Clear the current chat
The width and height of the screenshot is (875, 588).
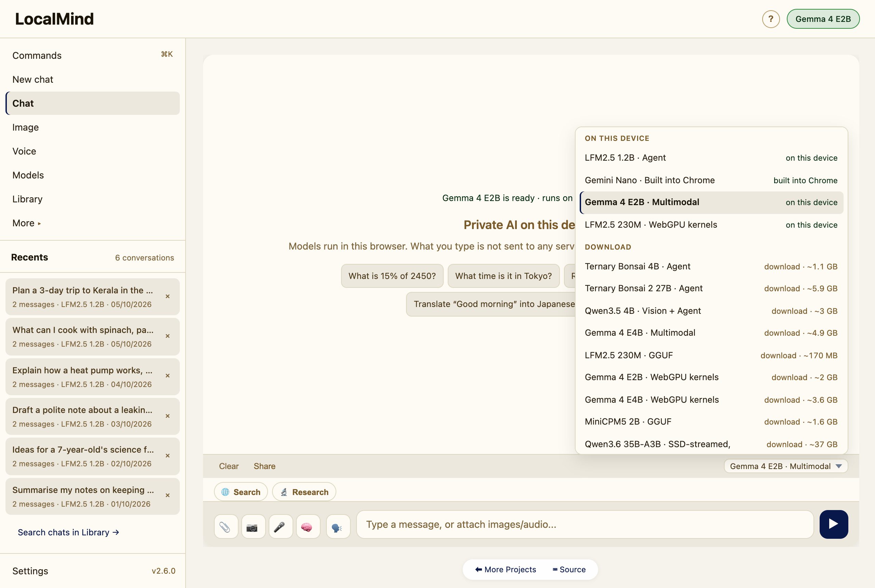(229, 466)
